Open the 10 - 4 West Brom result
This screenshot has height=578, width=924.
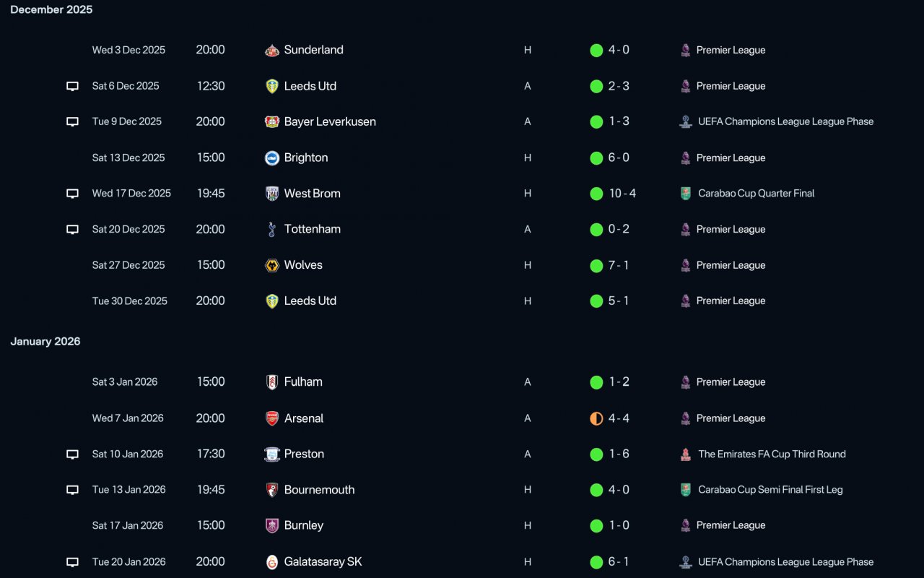tap(622, 193)
